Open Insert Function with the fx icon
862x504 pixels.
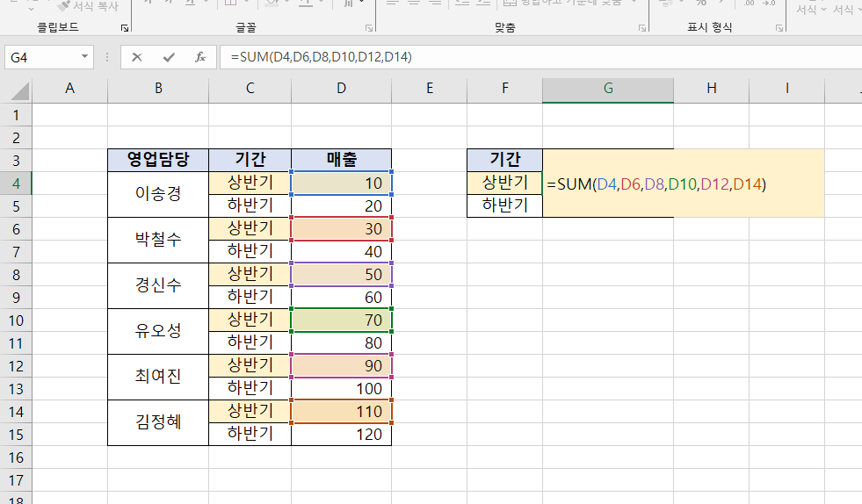tap(200, 57)
